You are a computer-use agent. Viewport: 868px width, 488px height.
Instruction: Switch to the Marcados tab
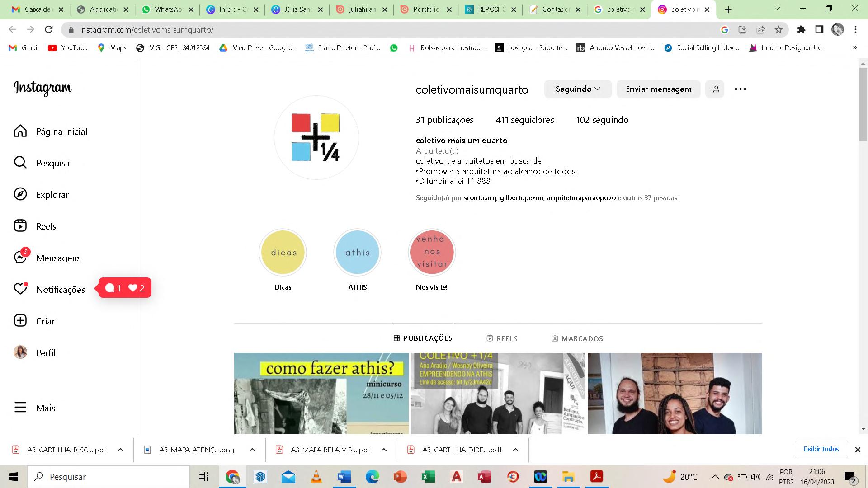pyautogui.click(x=577, y=338)
